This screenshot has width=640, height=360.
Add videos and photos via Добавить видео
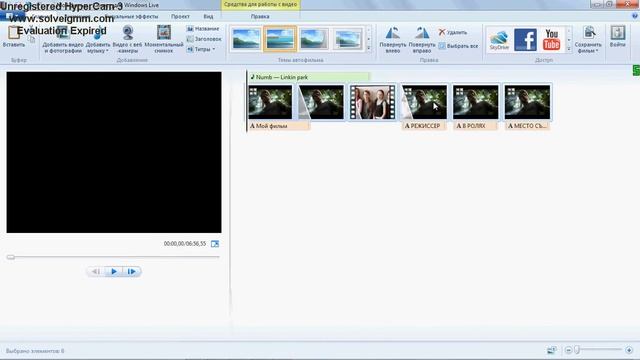[x=63, y=40]
